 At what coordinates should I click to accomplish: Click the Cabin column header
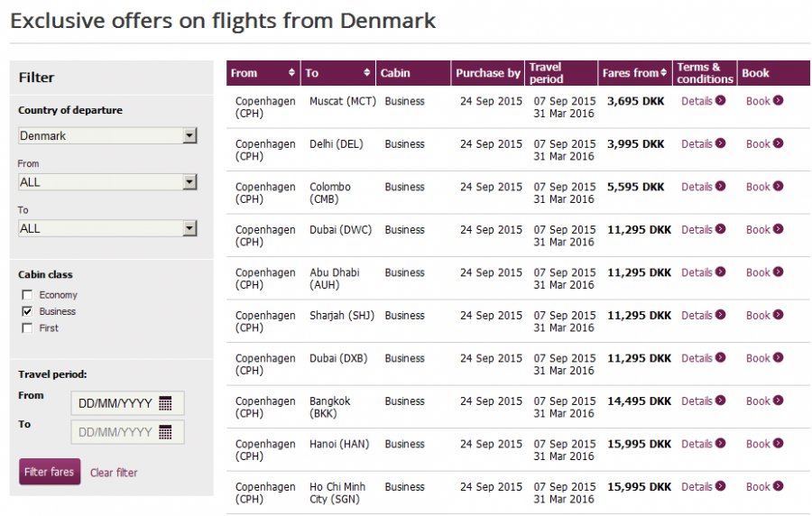[413, 73]
